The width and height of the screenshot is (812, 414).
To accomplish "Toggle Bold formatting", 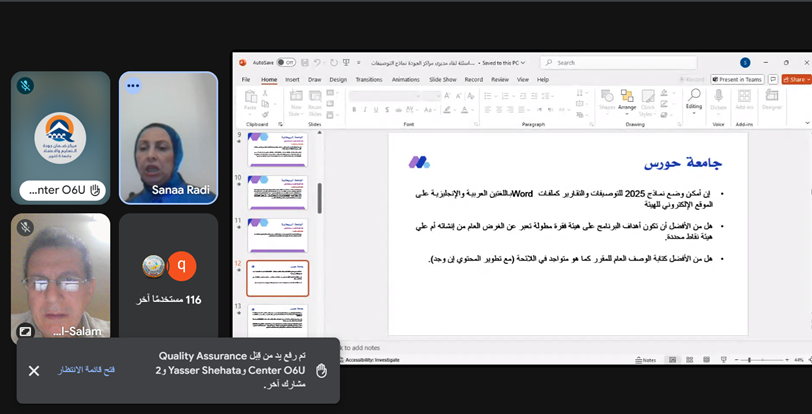I will tap(354, 110).
